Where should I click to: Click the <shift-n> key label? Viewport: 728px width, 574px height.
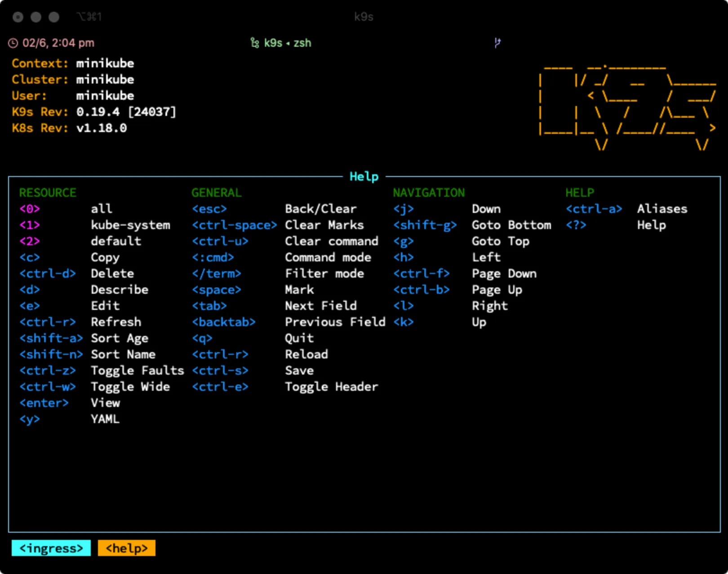51,354
